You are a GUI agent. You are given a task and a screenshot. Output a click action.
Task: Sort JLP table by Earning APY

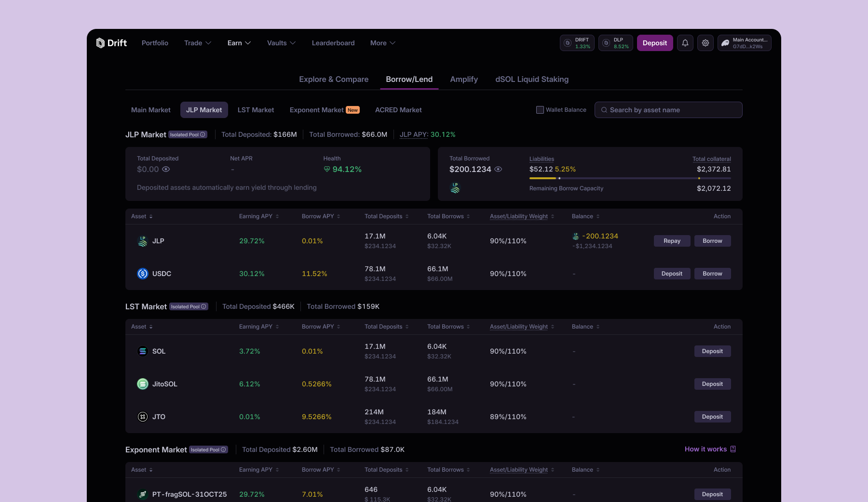point(259,216)
